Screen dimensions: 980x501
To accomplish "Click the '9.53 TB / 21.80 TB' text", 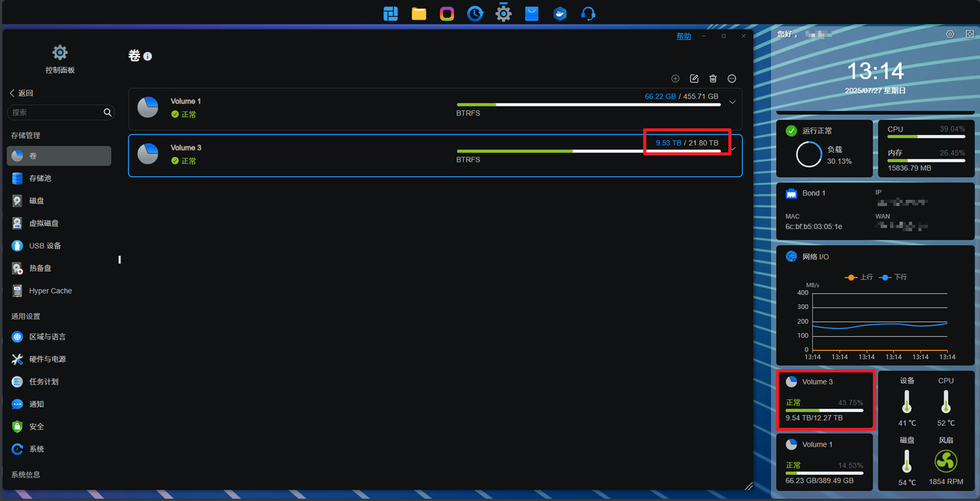I will pos(687,142).
